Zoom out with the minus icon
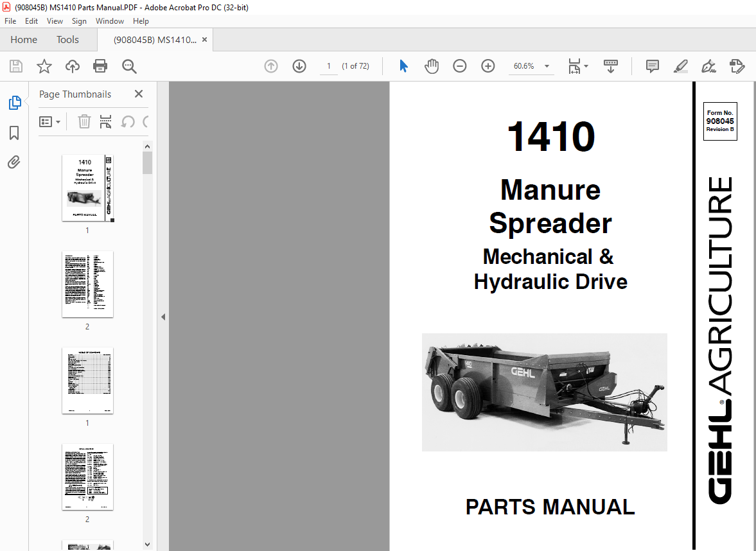 tap(459, 66)
